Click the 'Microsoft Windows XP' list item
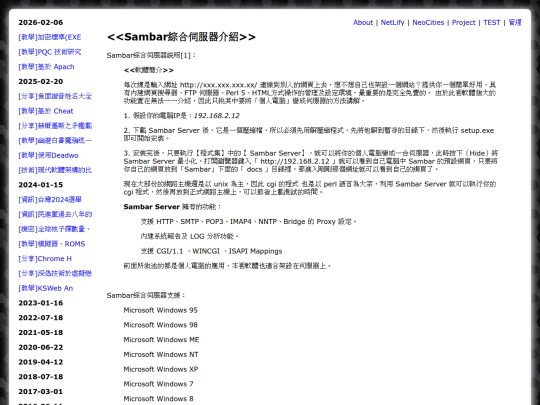Screen dimensions: 540x405 [x=161, y=369]
